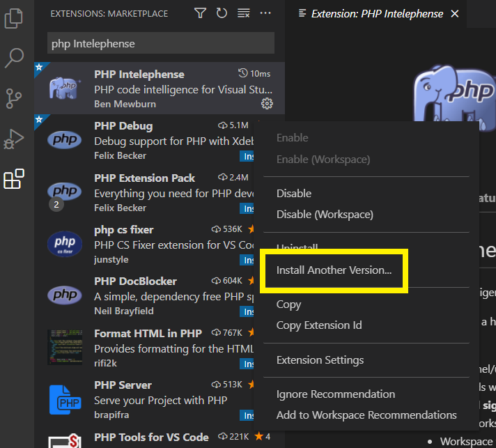Viewport: 496px width, 448px height.
Task: Choose Disable from context menu
Action: 366,194
